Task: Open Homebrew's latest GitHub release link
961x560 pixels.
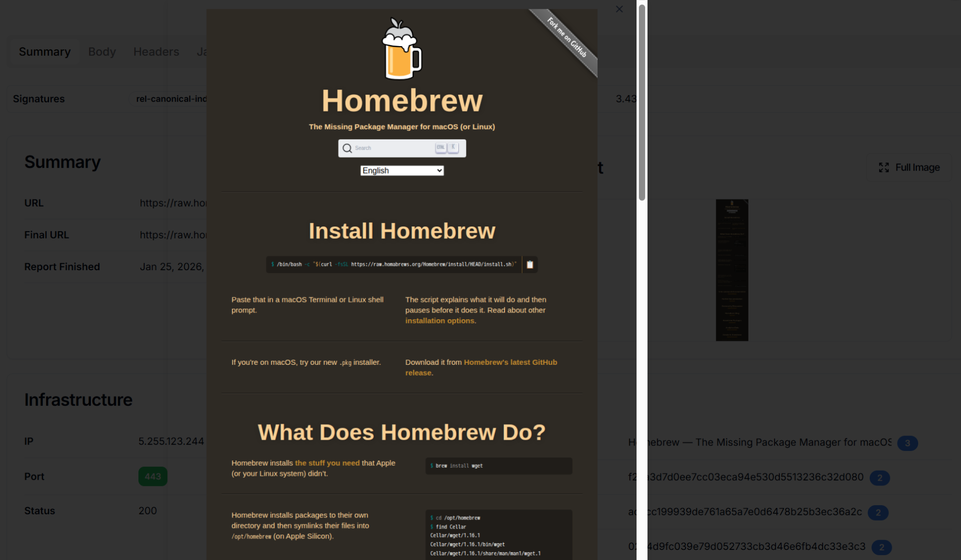Action: pyautogui.click(x=510, y=362)
